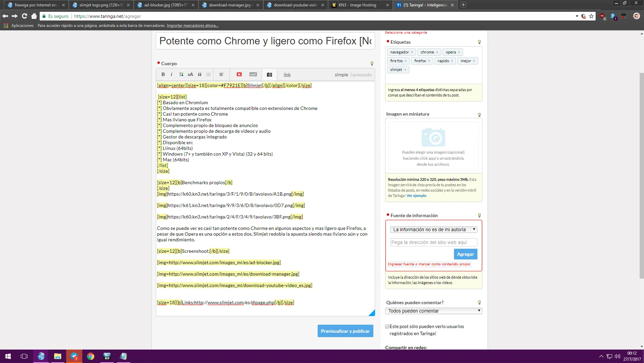Show help tip for Imagen en miniatura
The height and width of the screenshot is (363, 644).
tap(479, 115)
